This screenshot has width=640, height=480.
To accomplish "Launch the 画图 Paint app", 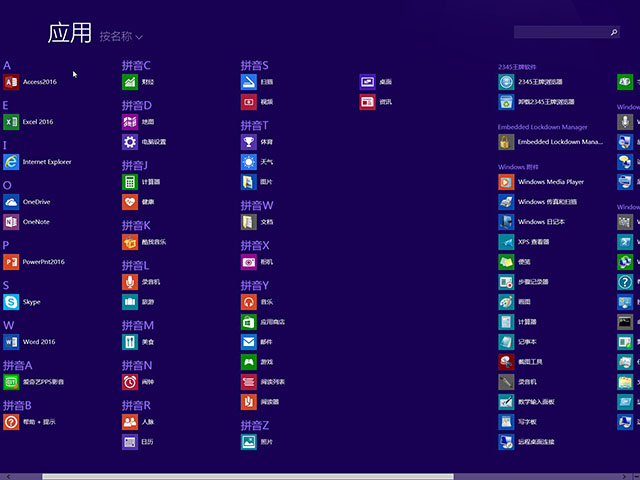I will 515,302.
